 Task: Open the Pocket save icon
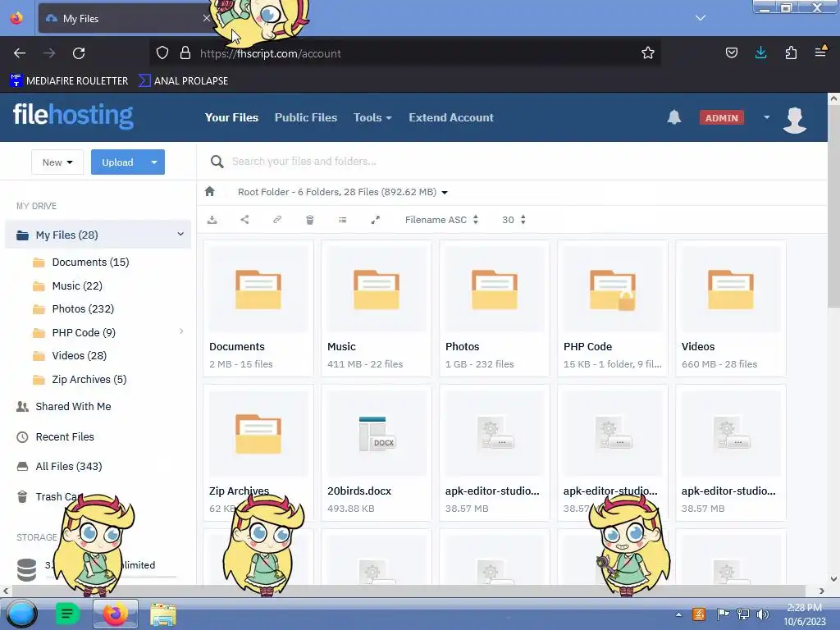click(731, 52)
